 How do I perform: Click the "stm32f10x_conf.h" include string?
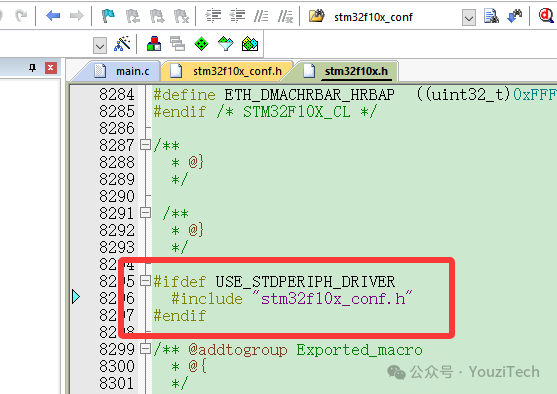pos(333,298)
